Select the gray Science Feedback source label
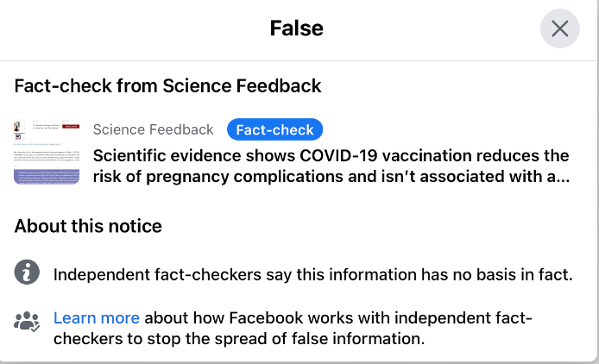 (153, 129)
